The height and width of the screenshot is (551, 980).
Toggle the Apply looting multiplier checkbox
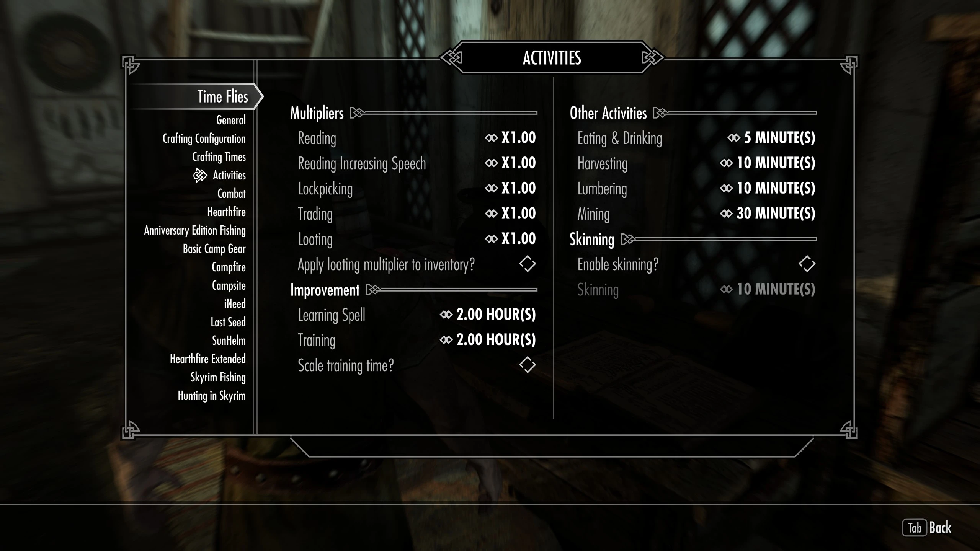527,264
